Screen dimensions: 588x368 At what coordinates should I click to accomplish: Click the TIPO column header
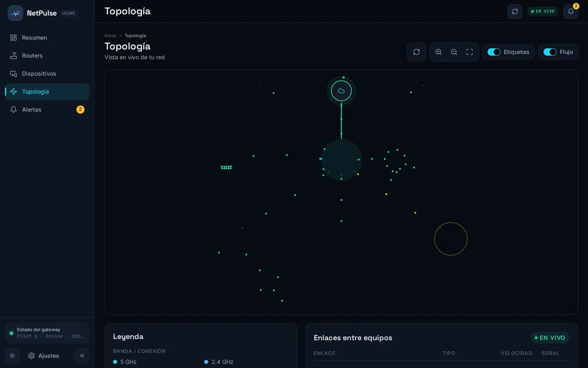pyautogui.click(x=449, y=353)
